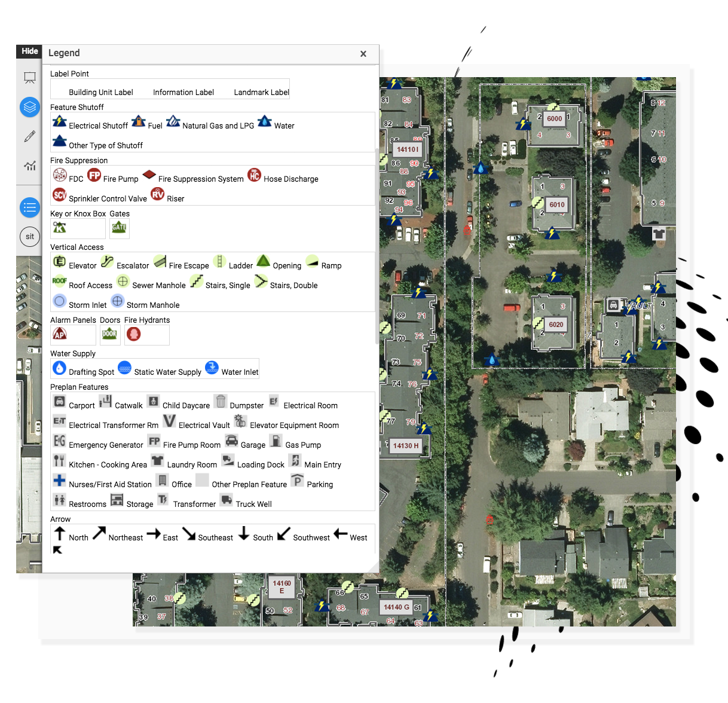Click the round 'sit' sidebar button

tap(30, 237)
